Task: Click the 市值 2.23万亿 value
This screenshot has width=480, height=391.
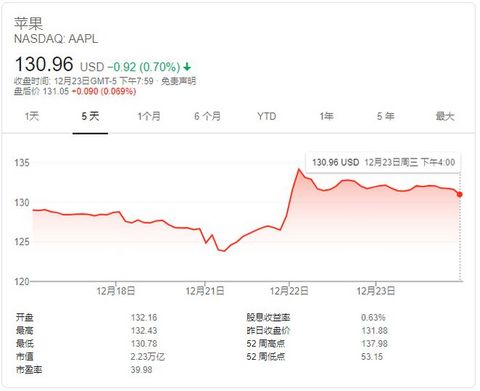Action: pyautogui.click(x=148, y=357)
